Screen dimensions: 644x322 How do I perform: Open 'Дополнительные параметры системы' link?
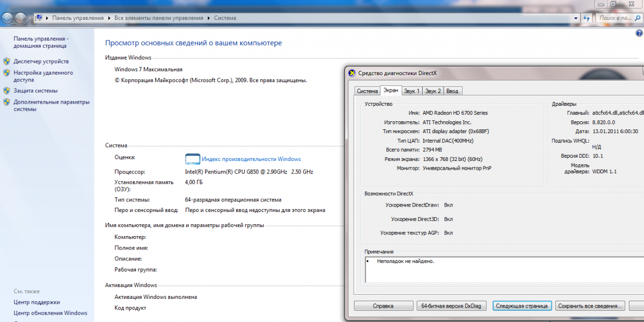(52, 106)
